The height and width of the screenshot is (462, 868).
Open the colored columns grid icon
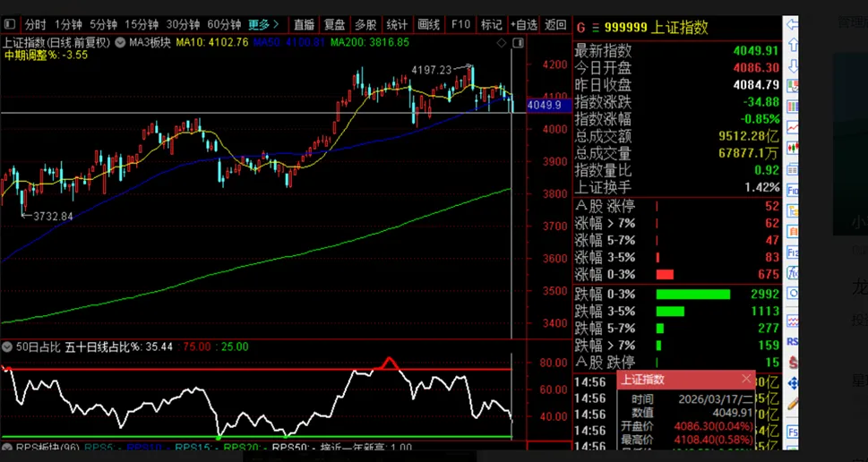click(x=793, y=106)
